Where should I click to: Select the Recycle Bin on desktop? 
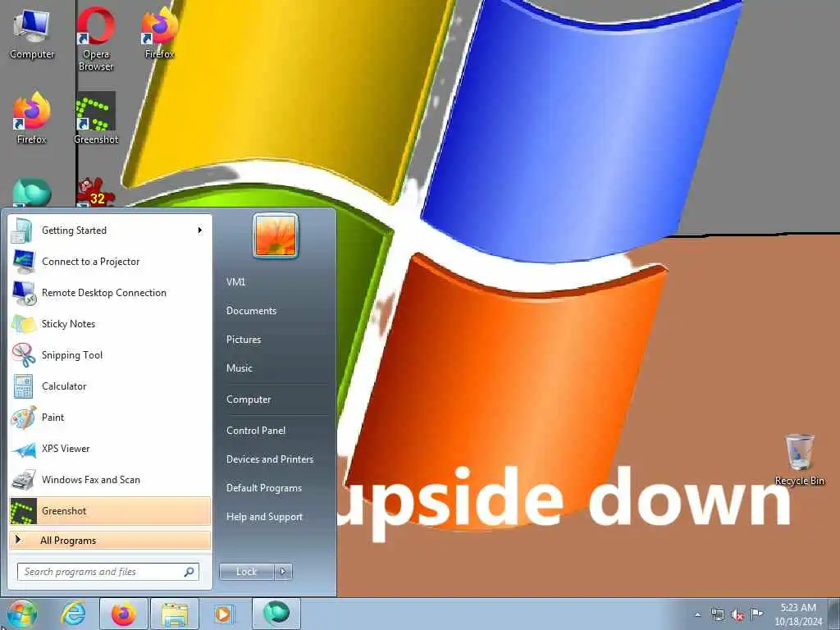800,459
